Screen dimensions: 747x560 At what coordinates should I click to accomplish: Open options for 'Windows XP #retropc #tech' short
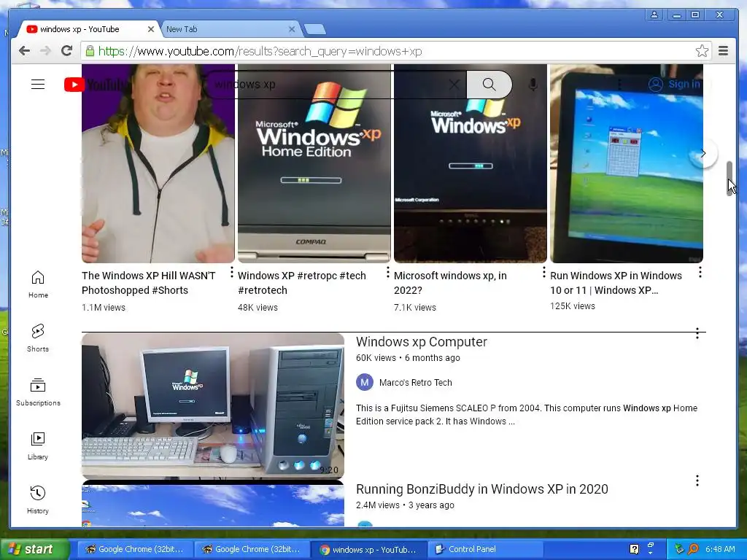point(388,273)
